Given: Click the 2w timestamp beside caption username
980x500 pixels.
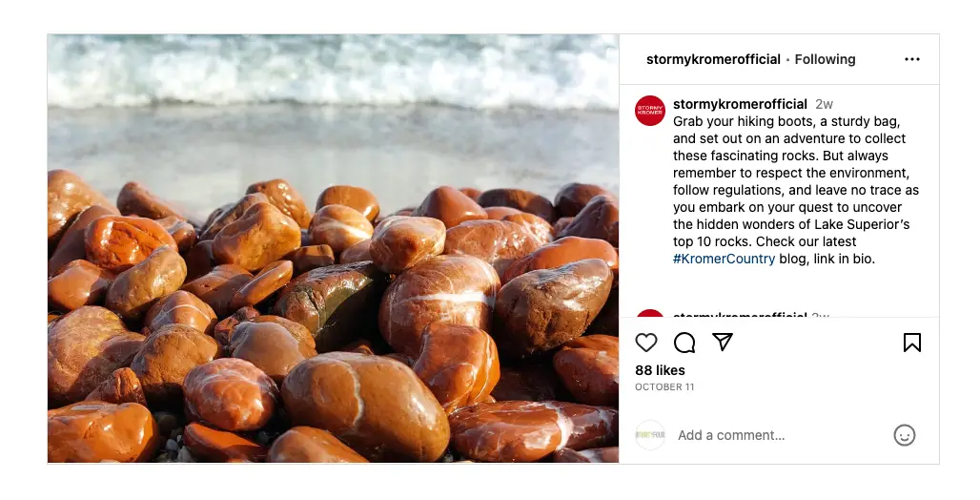Looking at the screenshot, I should click(x=825, y=104).
